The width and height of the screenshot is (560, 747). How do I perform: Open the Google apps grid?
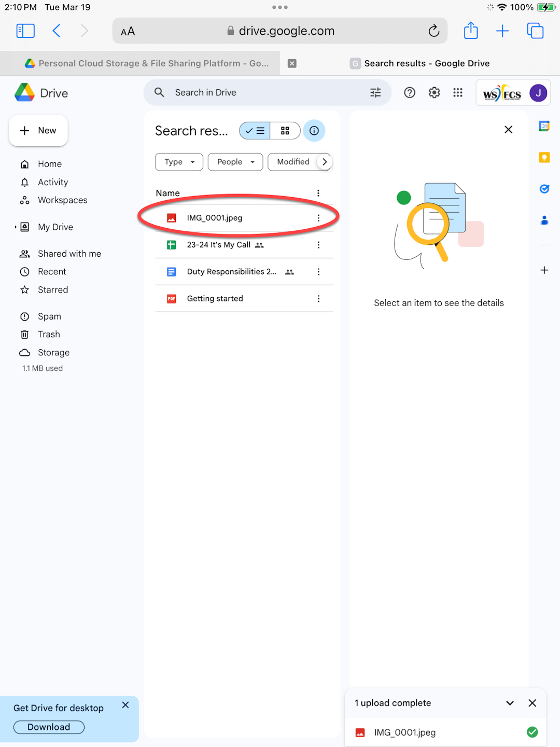(x=458, y=92)
